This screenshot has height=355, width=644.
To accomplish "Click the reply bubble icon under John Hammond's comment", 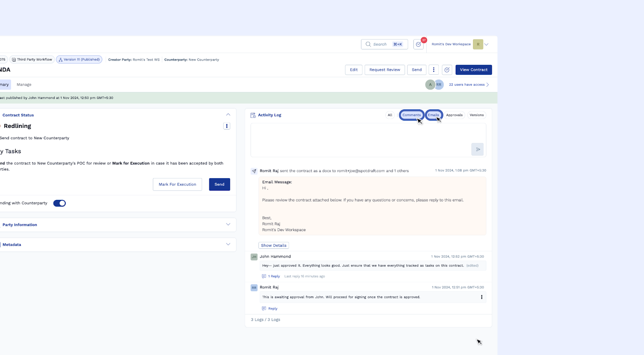I will point(264,276).
